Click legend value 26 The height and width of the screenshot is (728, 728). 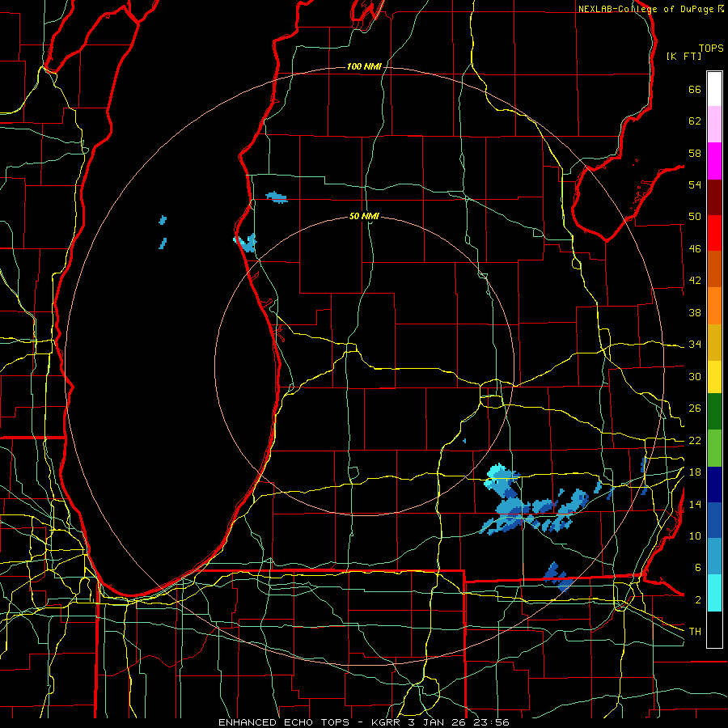pyautogui.click(x=695, y=408)
